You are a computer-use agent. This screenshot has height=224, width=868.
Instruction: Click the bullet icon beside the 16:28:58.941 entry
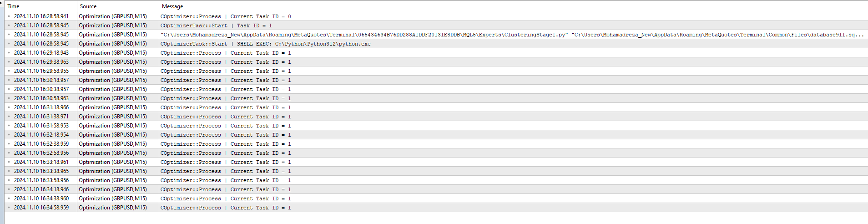click(x=9, y=16)
